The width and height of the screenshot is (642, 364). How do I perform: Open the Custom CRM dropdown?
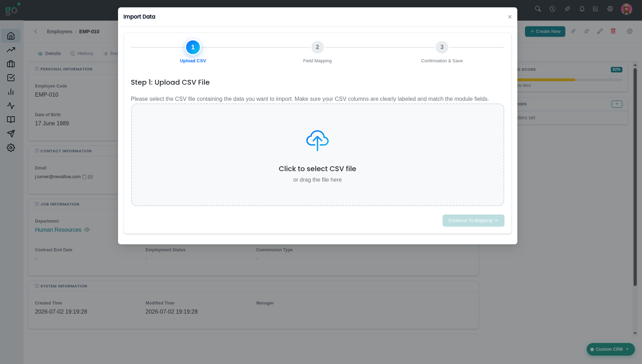click(x=610, y=349)
